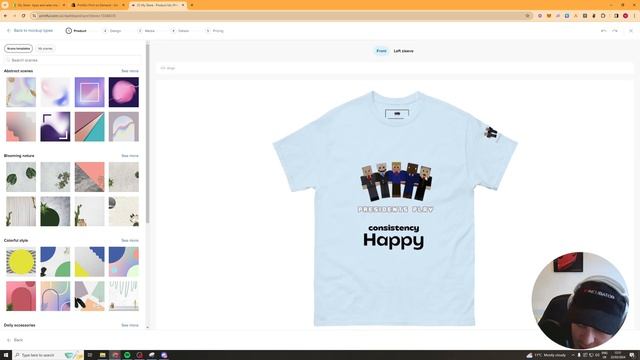Open the Windows Start menu

coord(6,355)
